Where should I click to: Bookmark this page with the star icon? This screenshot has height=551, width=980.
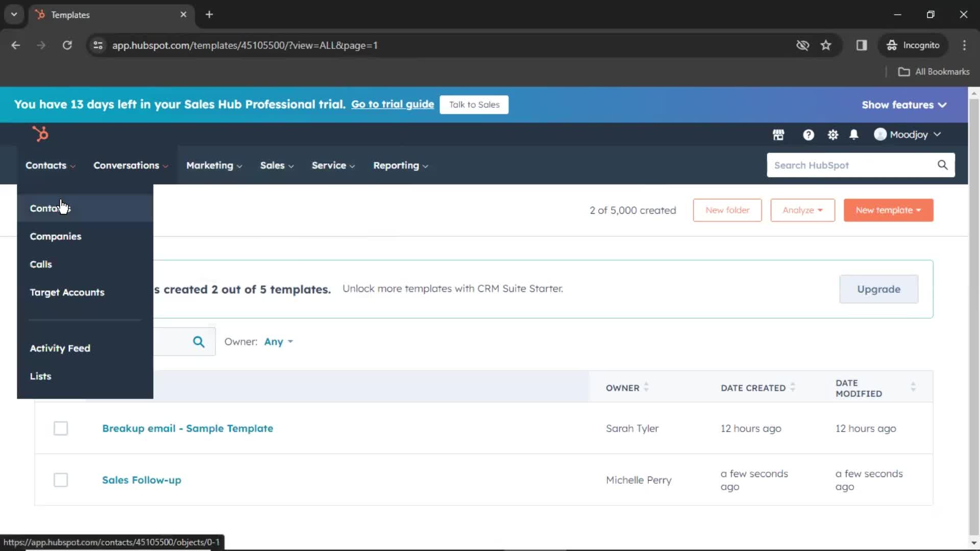click(x=826, y=45)
